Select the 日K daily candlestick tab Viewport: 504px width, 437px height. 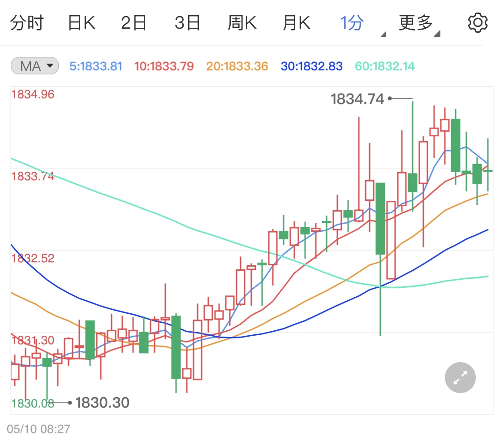(82, 23)
